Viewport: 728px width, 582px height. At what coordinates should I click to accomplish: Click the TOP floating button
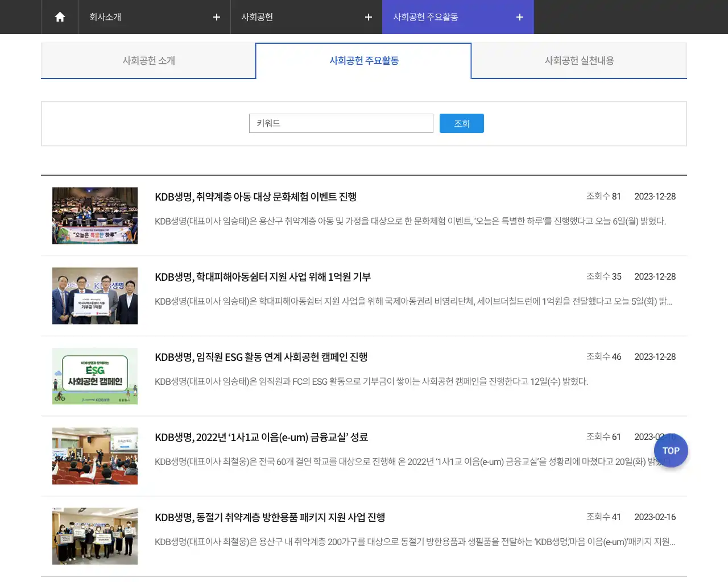pos(671,450)
